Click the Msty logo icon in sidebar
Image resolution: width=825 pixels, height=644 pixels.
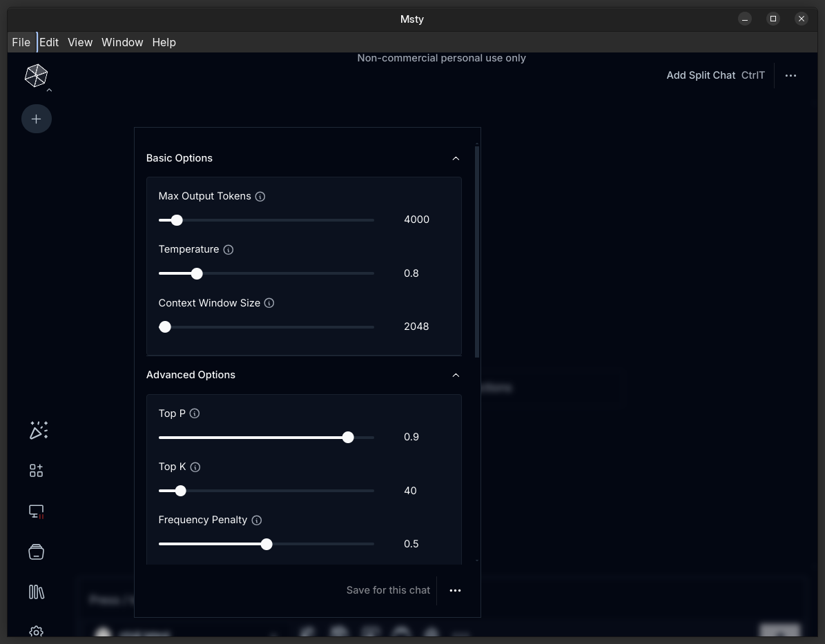(x=36, y=75)
